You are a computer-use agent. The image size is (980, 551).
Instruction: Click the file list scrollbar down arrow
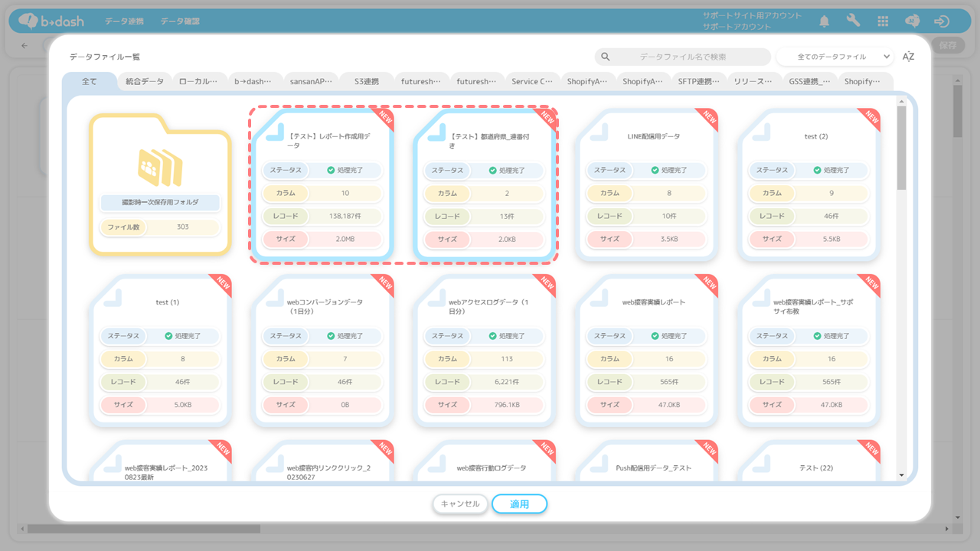tap(901, 475)
